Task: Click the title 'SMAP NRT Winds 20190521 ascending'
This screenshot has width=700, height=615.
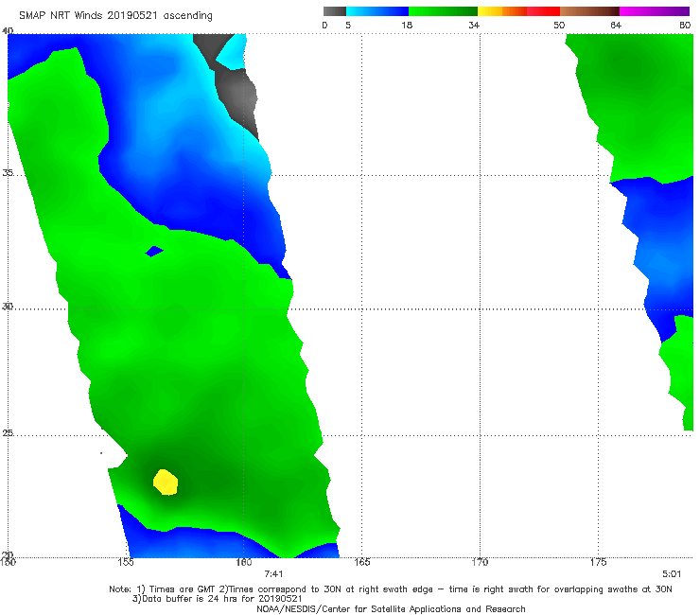Action: click(115, 16)
